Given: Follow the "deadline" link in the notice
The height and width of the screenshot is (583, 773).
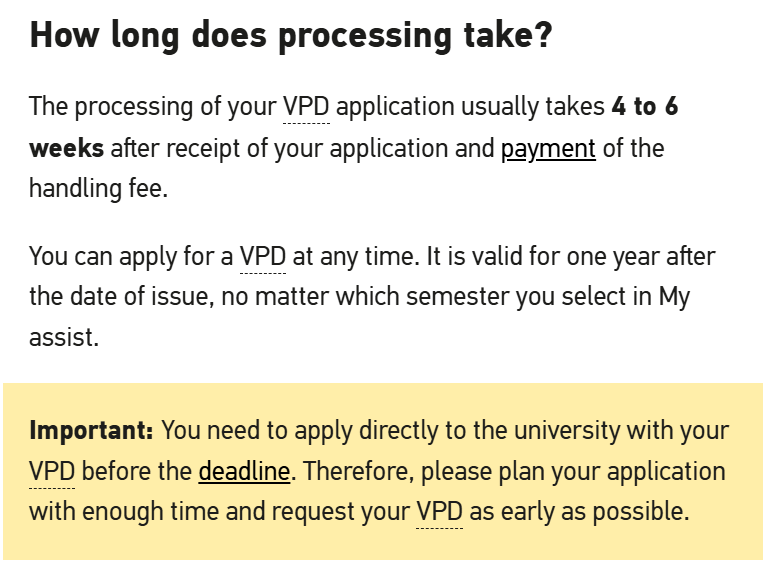Looking at the screenshot, I should pyautogui.click(x=244, y=471).
